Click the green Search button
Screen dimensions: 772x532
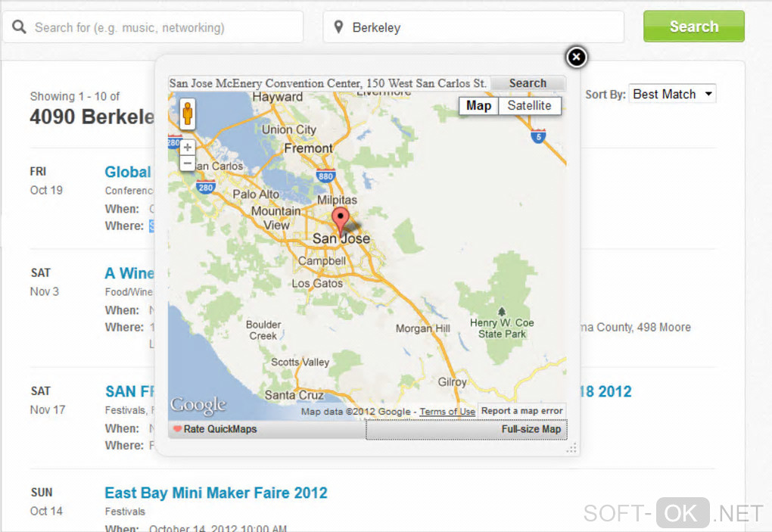pos(694,26)
